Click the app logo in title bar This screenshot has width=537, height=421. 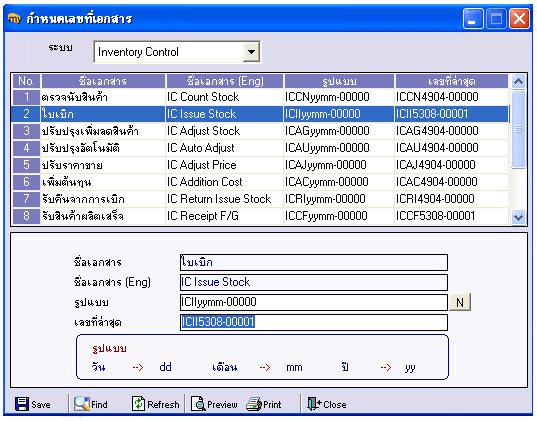pyautogui.click(x=14, y=18)
